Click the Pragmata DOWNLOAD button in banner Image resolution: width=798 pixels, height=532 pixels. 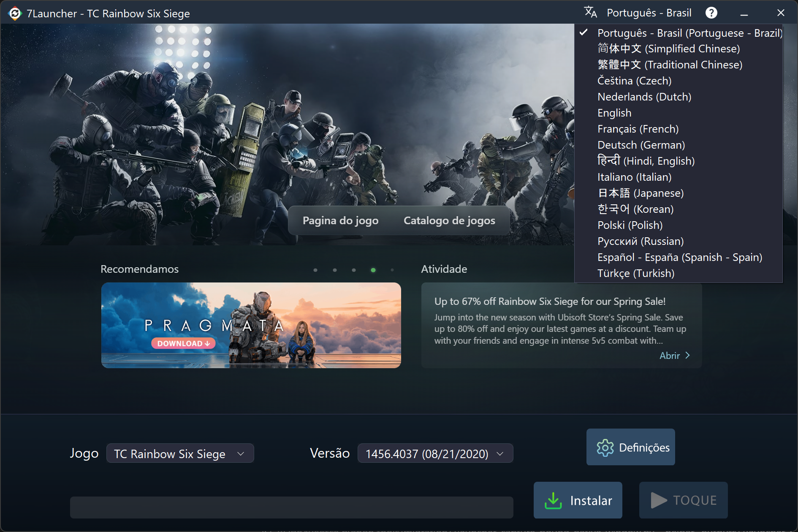tap(184, 343)
